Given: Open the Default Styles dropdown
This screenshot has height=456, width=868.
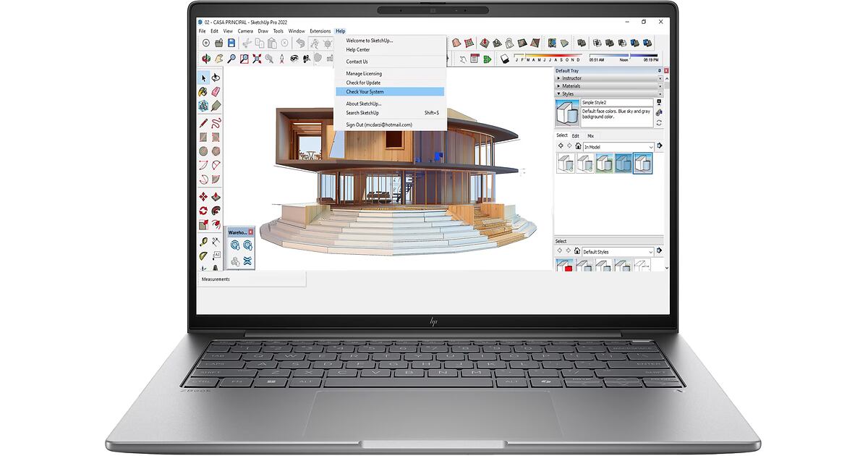Looking at the screenshot, I should click(618, 252).
